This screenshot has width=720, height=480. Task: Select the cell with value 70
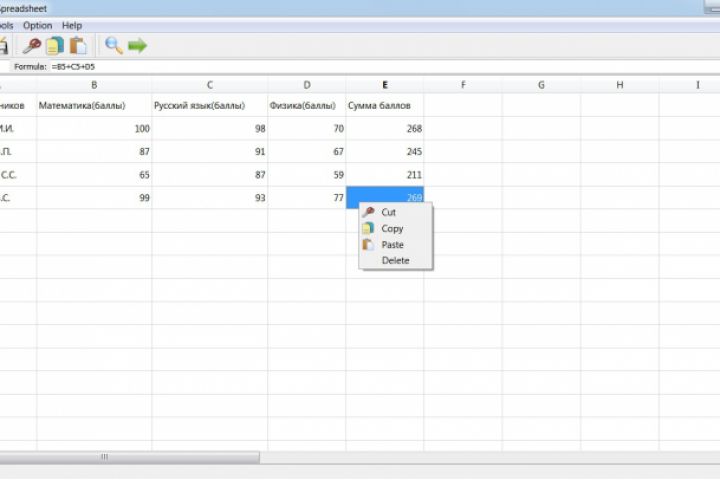pos(307,129)
